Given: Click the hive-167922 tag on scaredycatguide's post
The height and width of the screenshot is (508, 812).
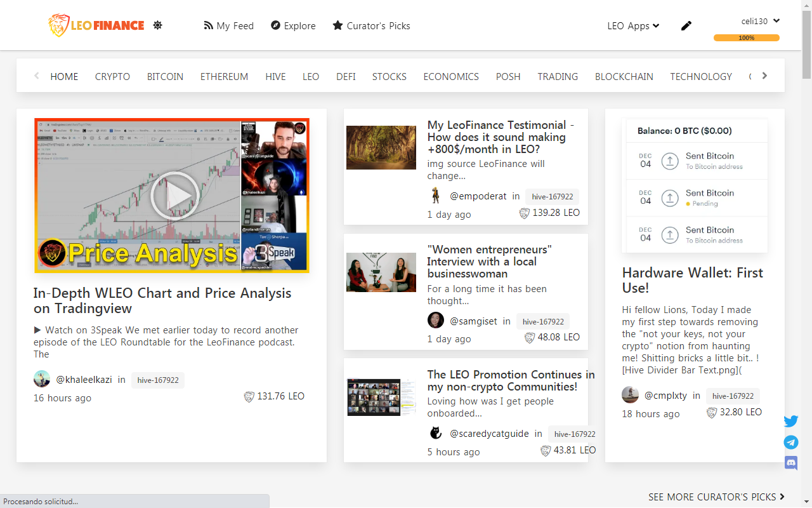Looking at the screenshot, I should pyautogui.click(x=575, y=434).
